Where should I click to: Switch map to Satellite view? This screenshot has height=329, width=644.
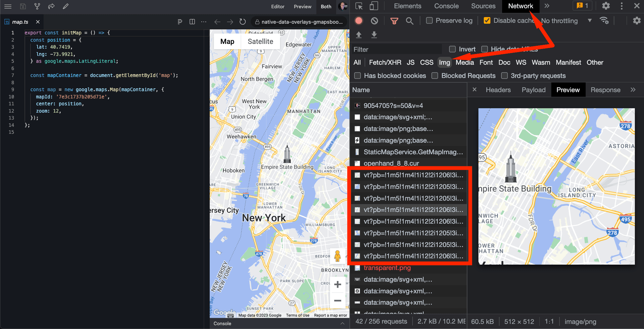pyautogui.click(x=260, y=42)
